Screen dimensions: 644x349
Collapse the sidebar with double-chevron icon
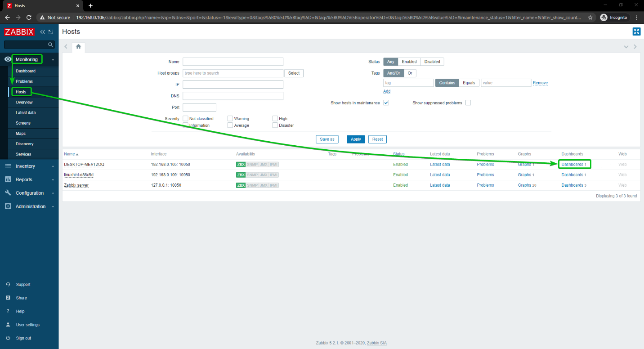pyautogui.click(x=43, y=32)
